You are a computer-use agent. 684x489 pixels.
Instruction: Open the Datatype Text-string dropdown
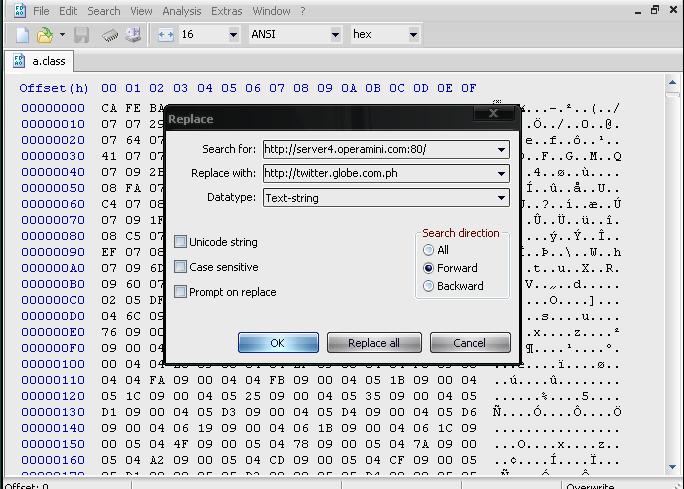tap(386, 198)
